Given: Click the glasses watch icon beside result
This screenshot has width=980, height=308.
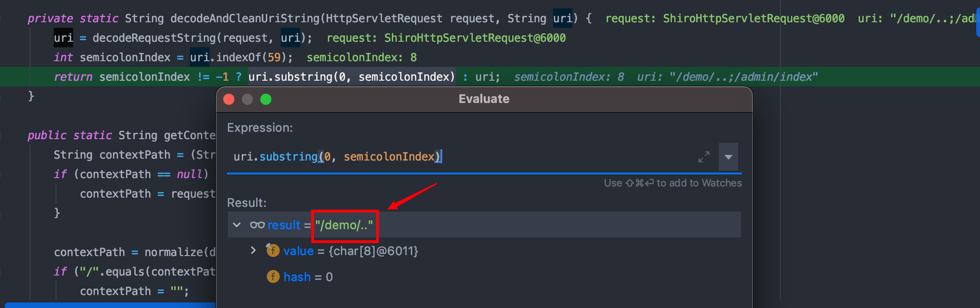Looking at the screenshot, I should (x=257, y=225).
